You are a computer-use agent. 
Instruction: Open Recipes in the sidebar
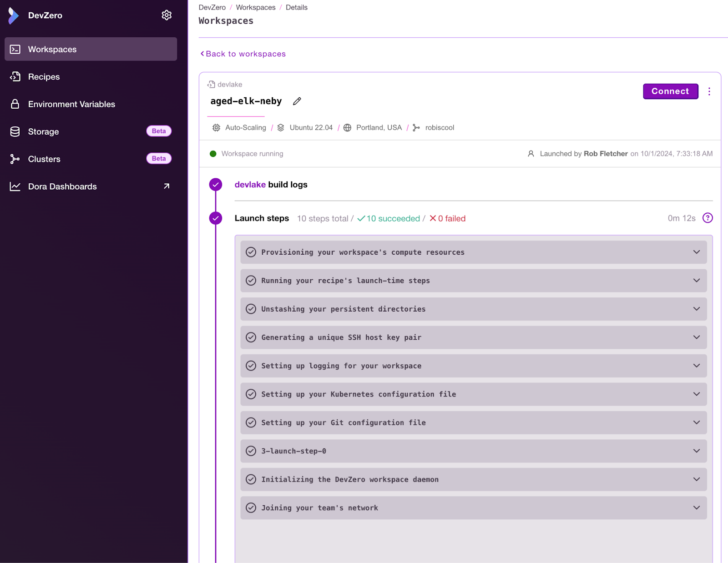[91, 76]
